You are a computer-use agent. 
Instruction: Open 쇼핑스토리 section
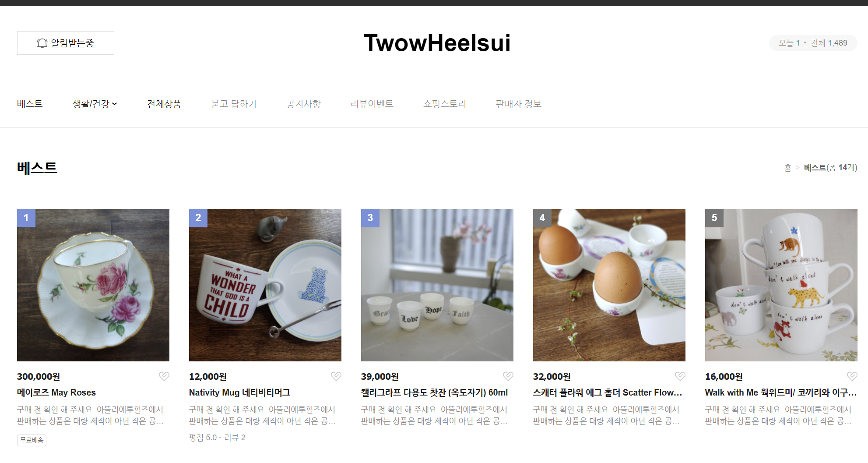445,104
